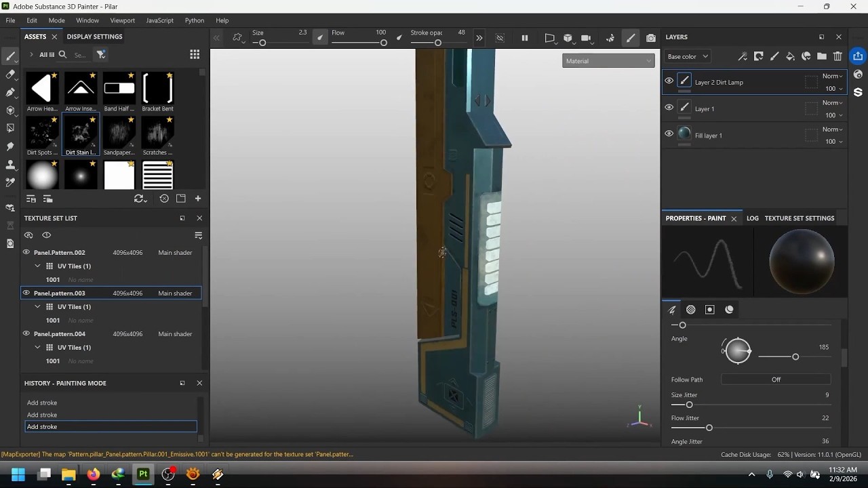Toggle flow pen-pressure button beside Flow
Viewport: 868px width, 488px height.
399,38
